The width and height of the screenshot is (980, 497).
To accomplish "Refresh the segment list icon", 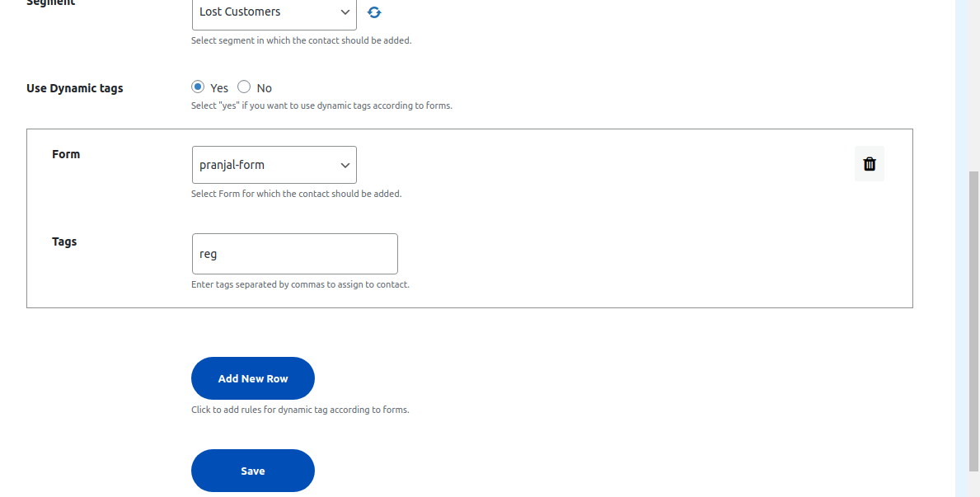I will [x=373, y=12].
